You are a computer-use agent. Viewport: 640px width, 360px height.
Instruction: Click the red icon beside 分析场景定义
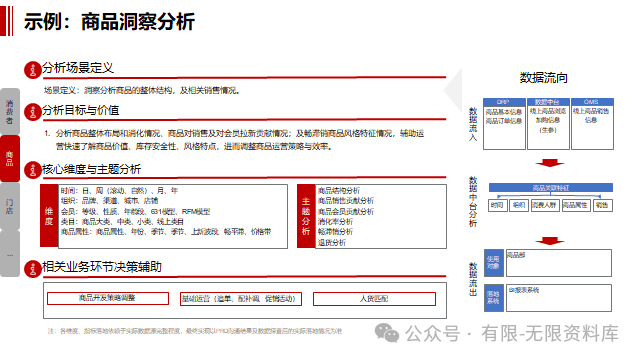[32, 70]
